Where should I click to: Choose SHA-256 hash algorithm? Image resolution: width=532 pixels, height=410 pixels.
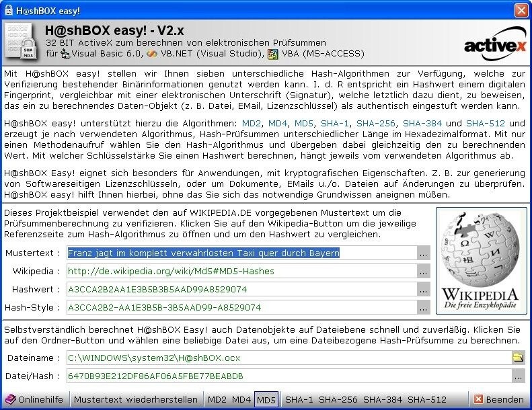[338, 400]
